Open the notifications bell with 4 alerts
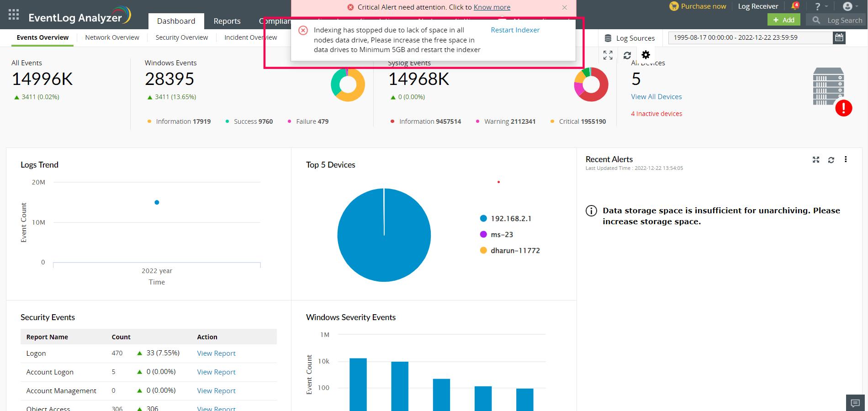868x411 pixels. tap(795, 6)
